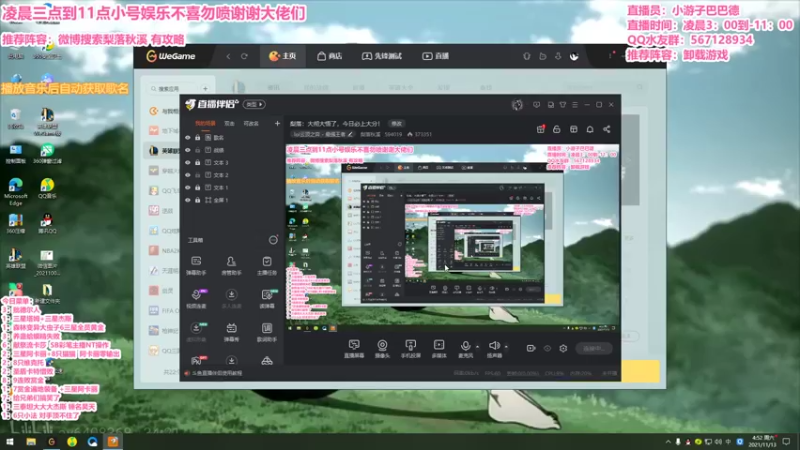
Task: Select 英雄联盟 in WeGame sidebar
Action: [x=162, y=151]
